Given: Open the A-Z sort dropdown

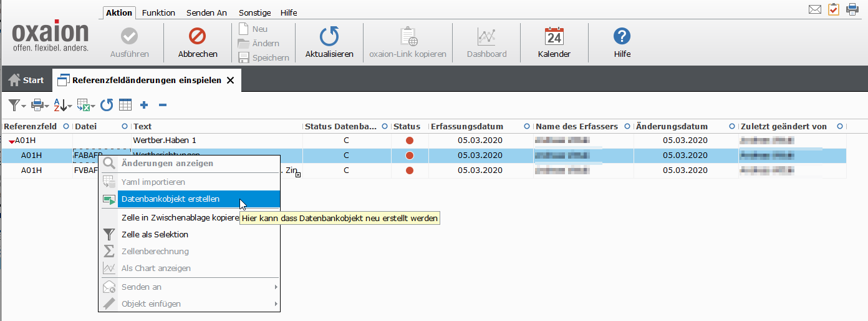Looking at the screenshot, I should point(62,105).
